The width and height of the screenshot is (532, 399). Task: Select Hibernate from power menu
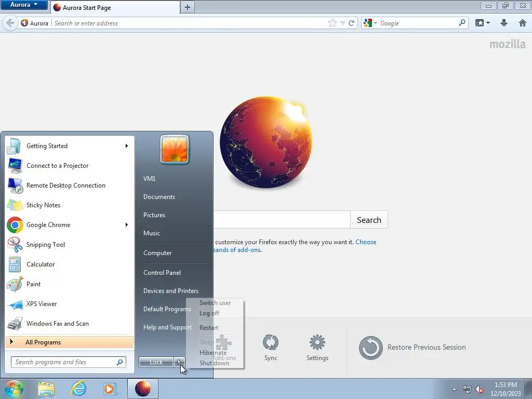click(x=213, y=353)
